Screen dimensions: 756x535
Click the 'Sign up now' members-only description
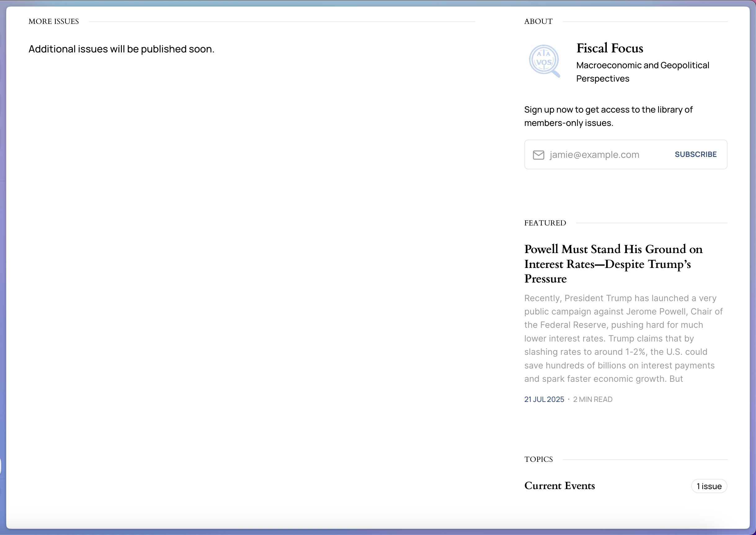pos(608,116)
